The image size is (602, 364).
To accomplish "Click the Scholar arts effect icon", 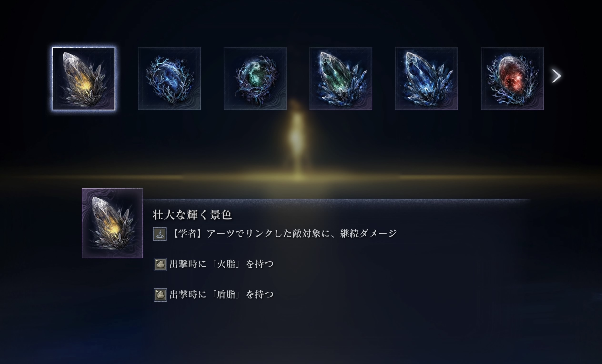I will [x=160, y=234].
